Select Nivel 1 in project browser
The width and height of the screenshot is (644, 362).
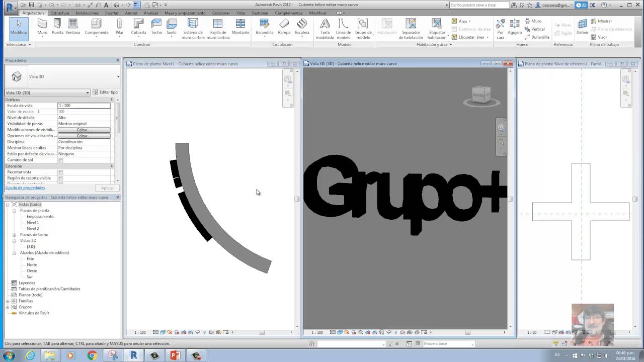click(x=33, y=223)
